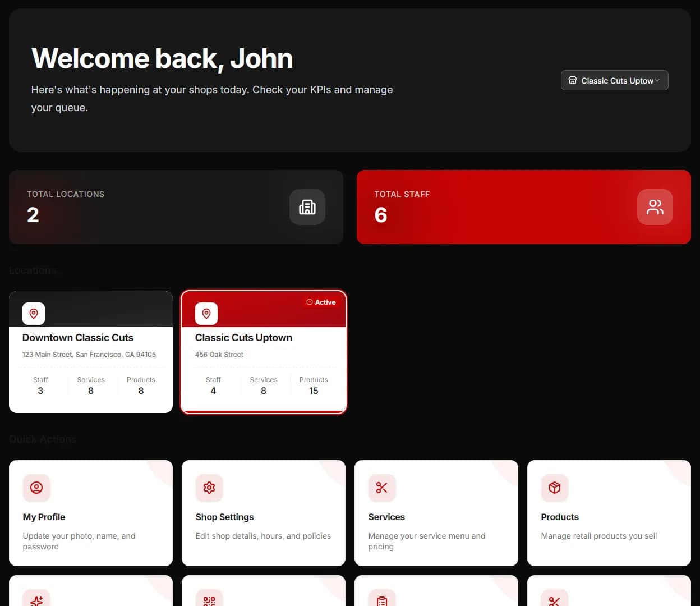Open the My Profile person icon
This screenshot has width=700, height=606.
coord(36,488)
